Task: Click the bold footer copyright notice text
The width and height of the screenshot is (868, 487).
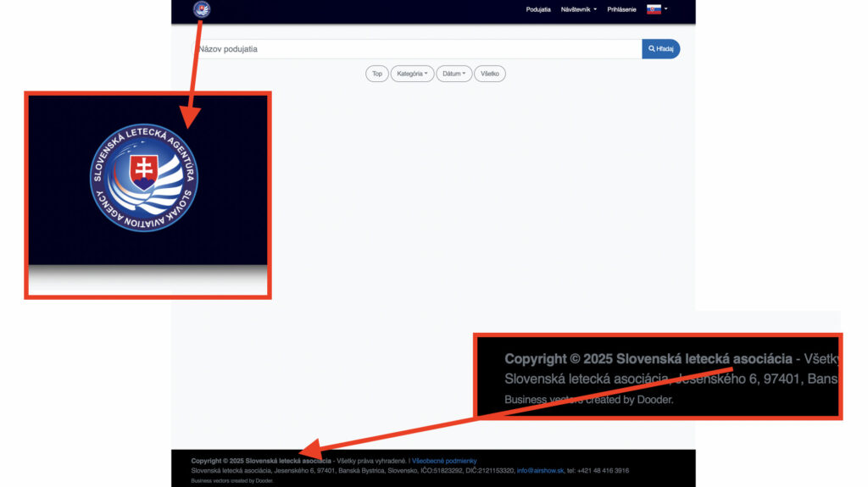Action: (261, 461)
